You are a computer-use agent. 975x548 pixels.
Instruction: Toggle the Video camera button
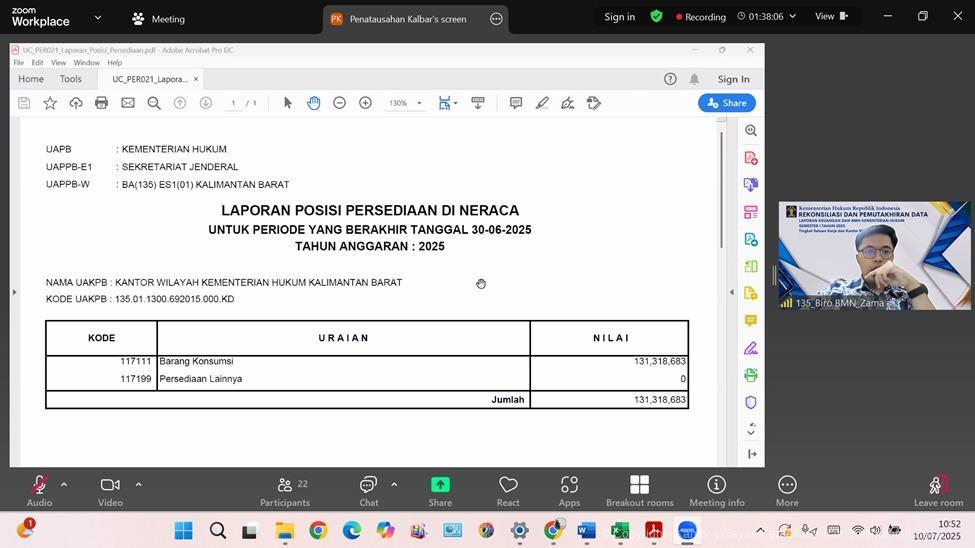[110, 491]
